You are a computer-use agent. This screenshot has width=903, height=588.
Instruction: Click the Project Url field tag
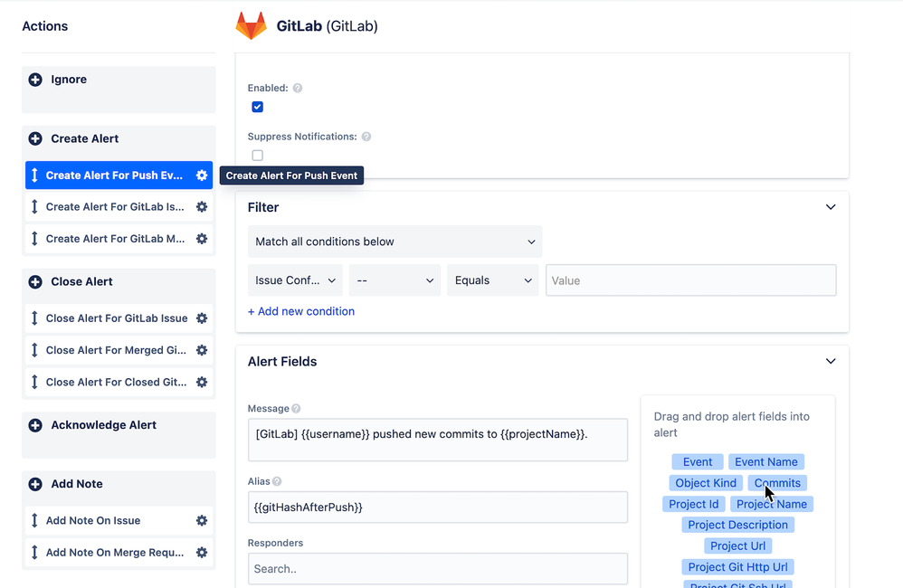737,546
